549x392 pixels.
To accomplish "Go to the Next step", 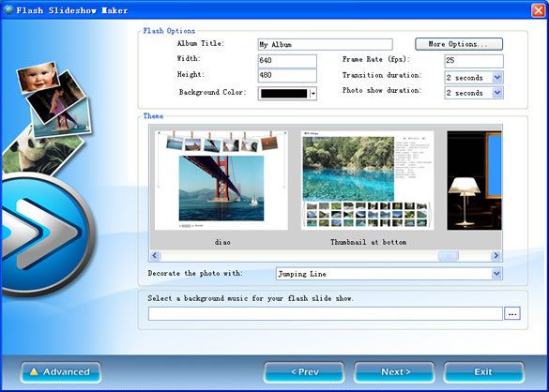I will 394,372.
